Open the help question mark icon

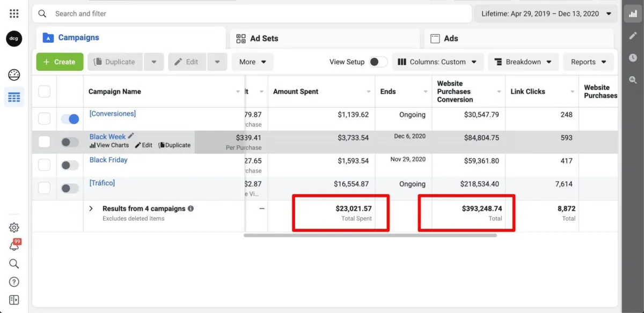click(14, 282)
